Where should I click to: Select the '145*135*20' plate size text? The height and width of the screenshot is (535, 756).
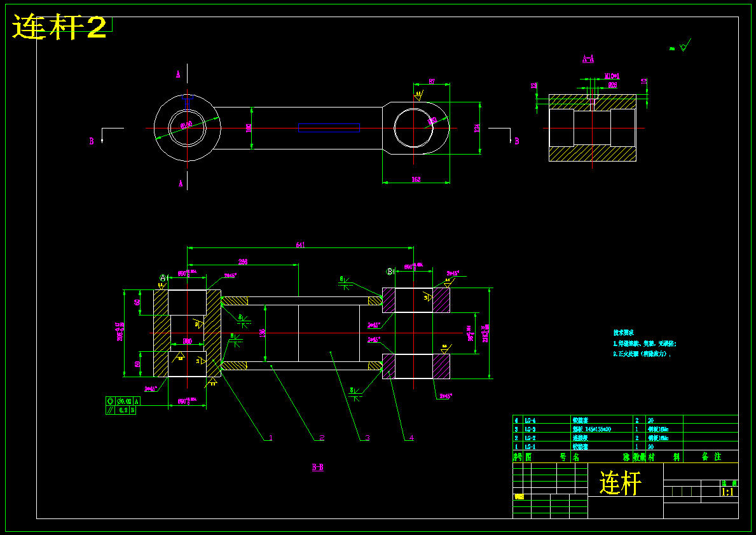[x=598, y=429]
